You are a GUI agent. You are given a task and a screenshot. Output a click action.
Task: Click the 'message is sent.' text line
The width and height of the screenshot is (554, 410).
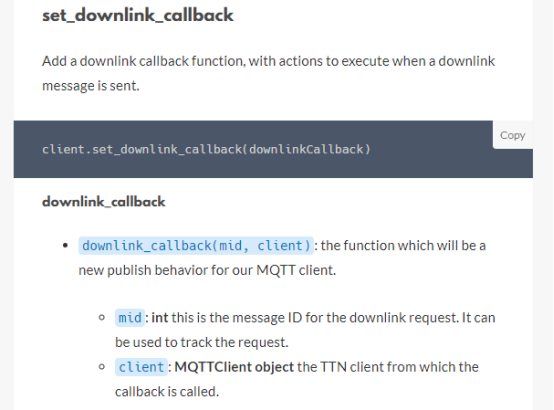coord(91,86)
